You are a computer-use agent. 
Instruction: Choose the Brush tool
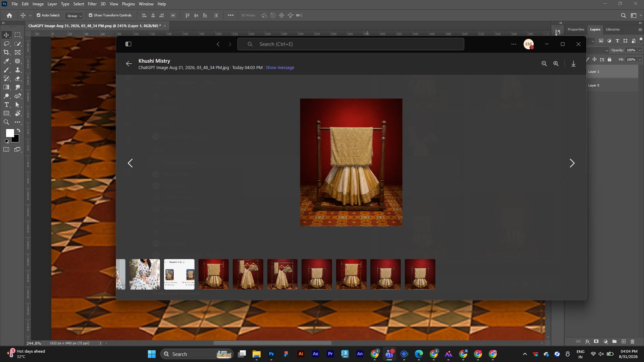click(x=6, y=70)
